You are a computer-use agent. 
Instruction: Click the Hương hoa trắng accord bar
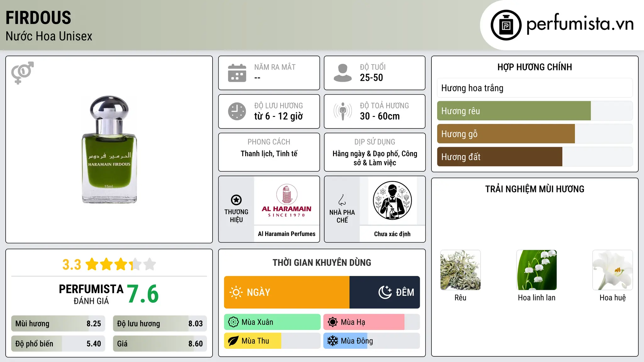[x=535, y=88]
